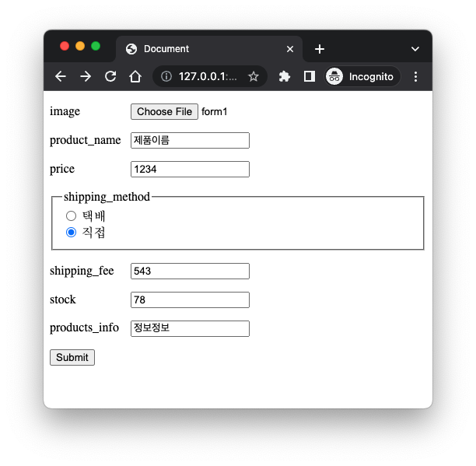Click the form1 selected file name
This screenshot has width=476, height=466.
[x=215, y=112]
